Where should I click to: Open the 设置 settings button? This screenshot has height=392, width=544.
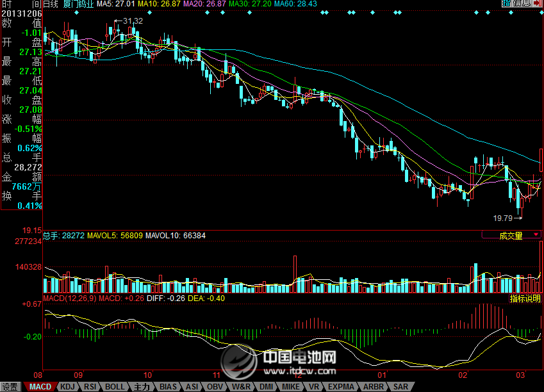(x=10, y=387)
